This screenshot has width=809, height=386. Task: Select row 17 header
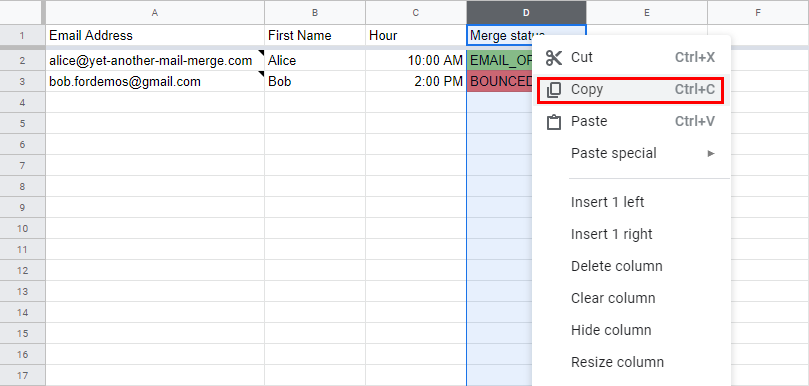pos(22,375)
